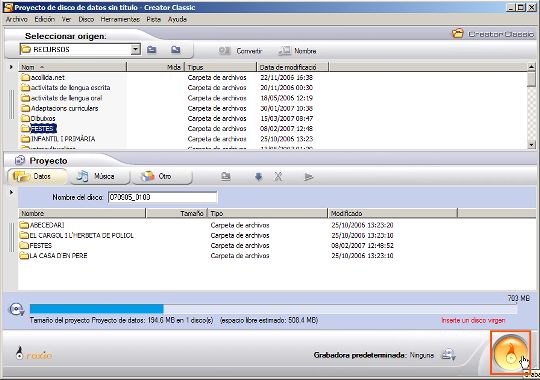Sort project list by Tamaño column
Screen dimensions: 540x380
pos(177,213)
